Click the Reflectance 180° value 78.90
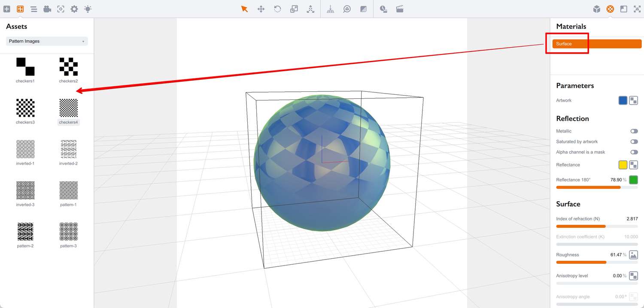This screenshot has width=644, height=308. (x=617, y=180)
